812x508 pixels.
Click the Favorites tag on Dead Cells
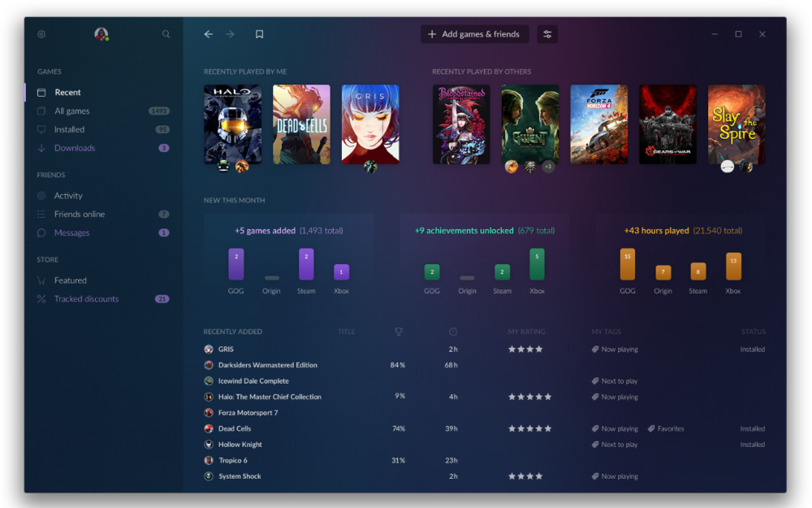point(666,428)
